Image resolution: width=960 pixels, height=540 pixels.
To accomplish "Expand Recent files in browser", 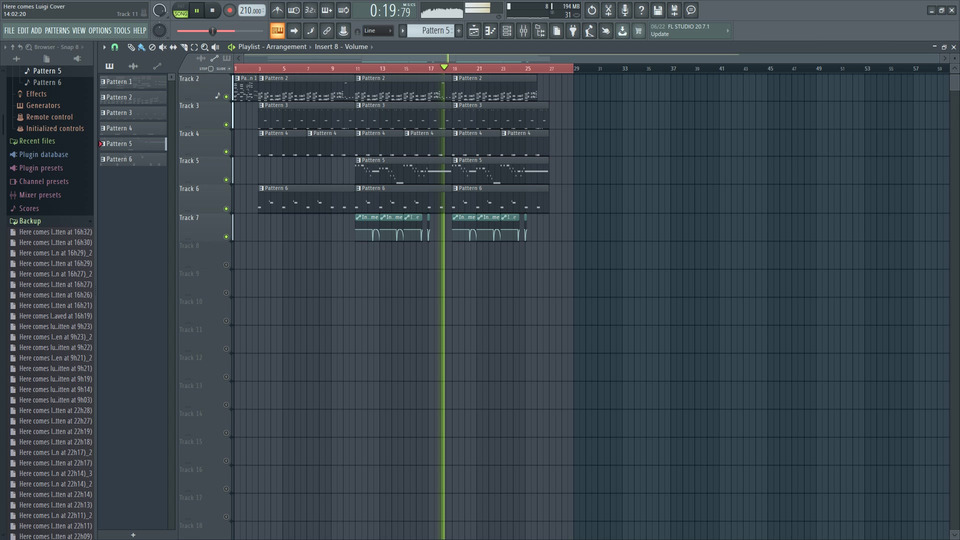I will (37, 141).
